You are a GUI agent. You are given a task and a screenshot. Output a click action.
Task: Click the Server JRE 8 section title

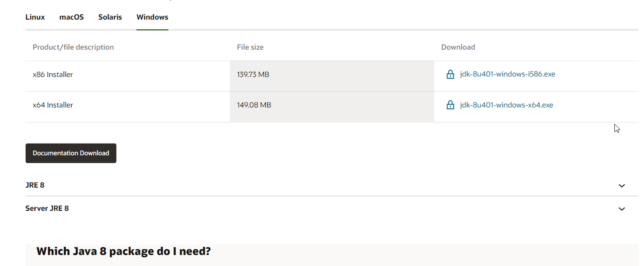pos(47,208)
